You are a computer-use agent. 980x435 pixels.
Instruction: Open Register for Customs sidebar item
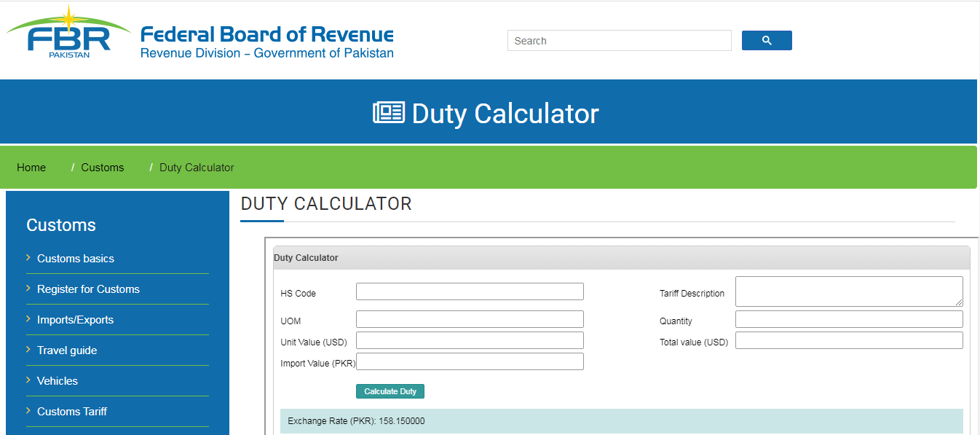click(88, 289)
